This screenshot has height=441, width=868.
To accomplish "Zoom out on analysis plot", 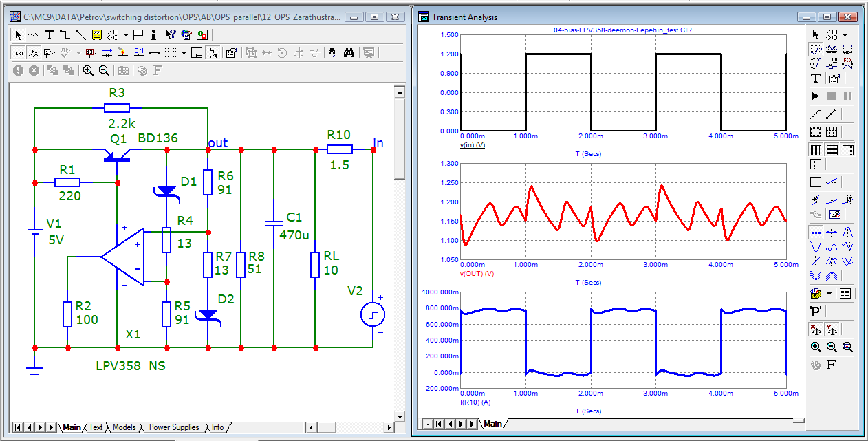I will (x=832, y=347).
